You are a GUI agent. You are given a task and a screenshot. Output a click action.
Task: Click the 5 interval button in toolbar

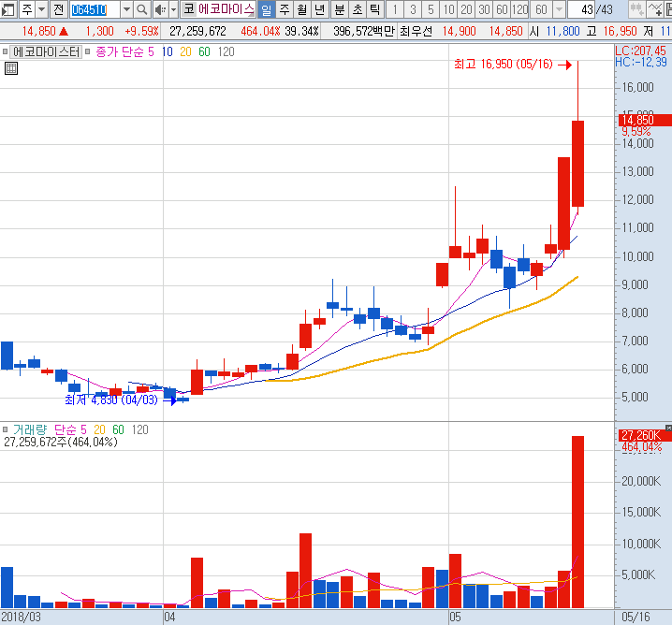click(x=431, y=9)
